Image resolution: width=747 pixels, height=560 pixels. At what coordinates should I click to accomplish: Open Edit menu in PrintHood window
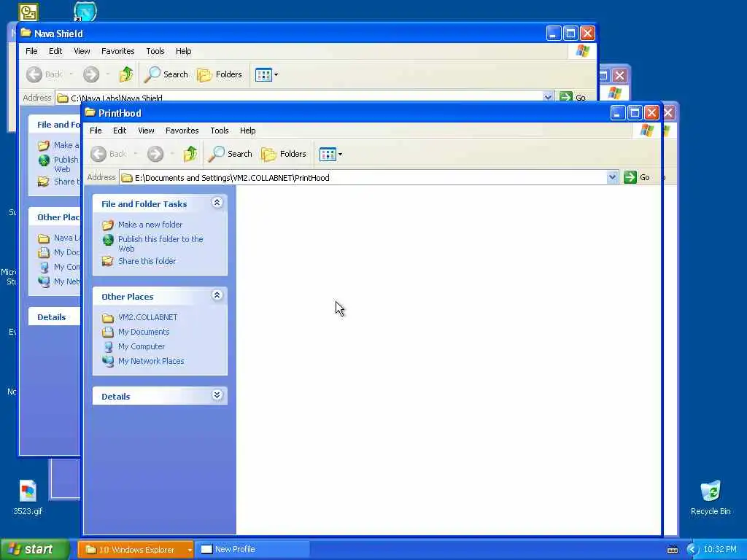[120, 131]
